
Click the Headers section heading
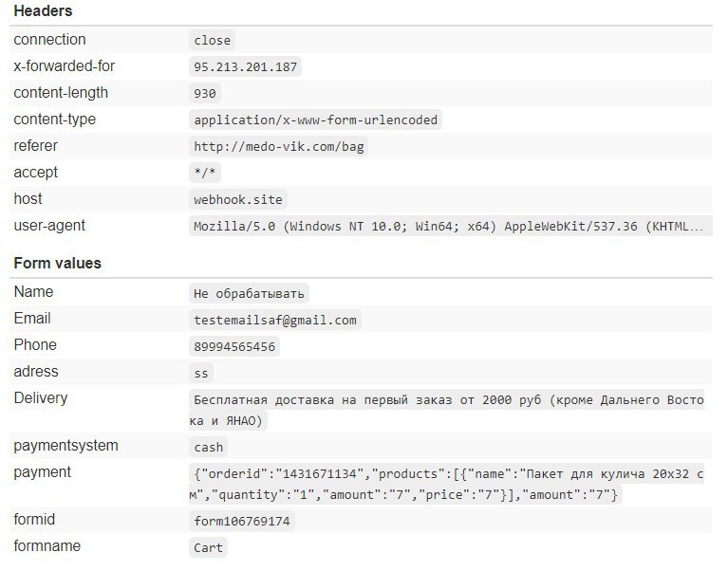(43, 10)
